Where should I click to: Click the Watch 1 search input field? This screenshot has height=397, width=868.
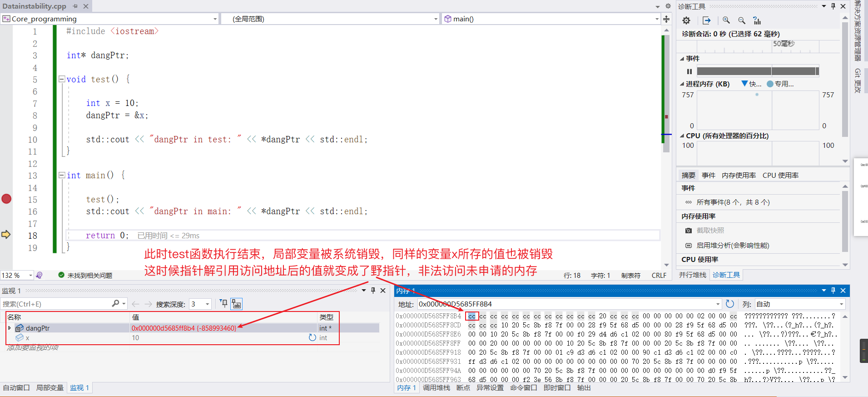(57, 304)
